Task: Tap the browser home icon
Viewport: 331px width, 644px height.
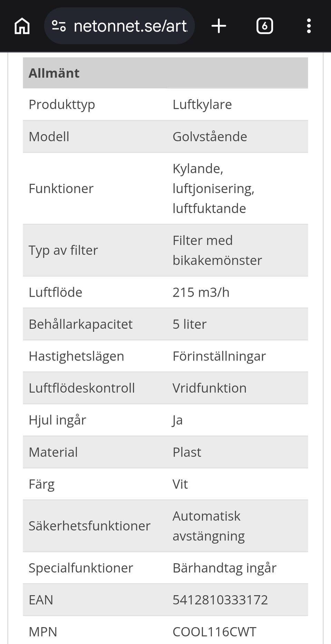Action: [x=22, y=26]
